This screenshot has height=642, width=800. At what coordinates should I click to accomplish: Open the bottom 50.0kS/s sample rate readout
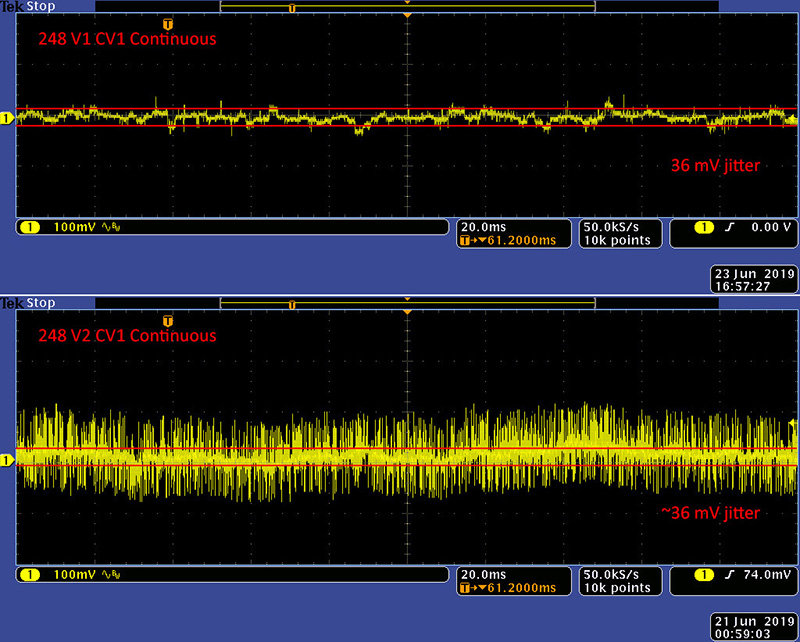coord(616,575)
